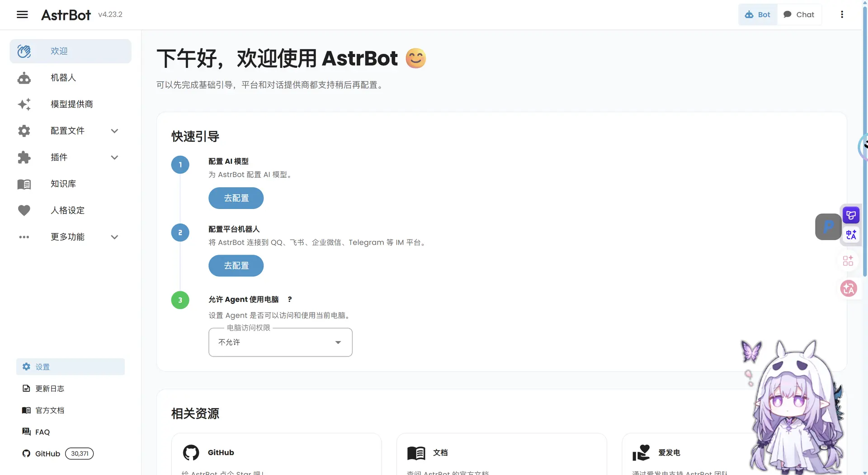The width and height of the screenshot is (868, 475).
Task: Open the 欢迎 page in sidebar
Action: (x=71, y=51)
